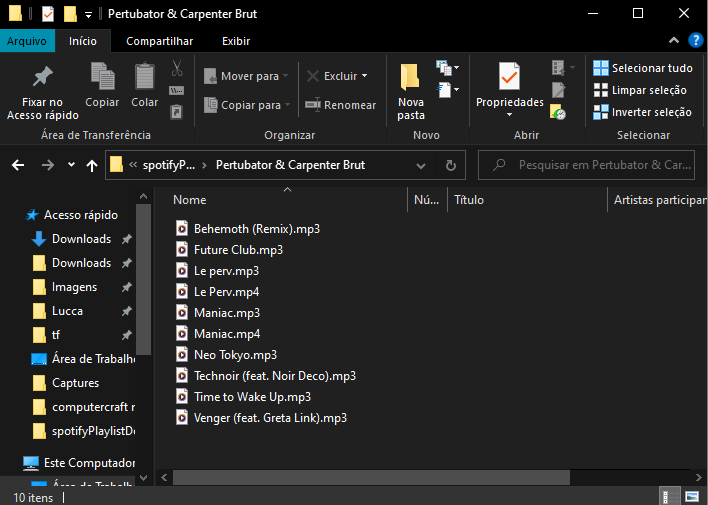This screenshot has width=708, height=505.
Task: Select the Maniac.mp3 file
Action: click(218, 313)
